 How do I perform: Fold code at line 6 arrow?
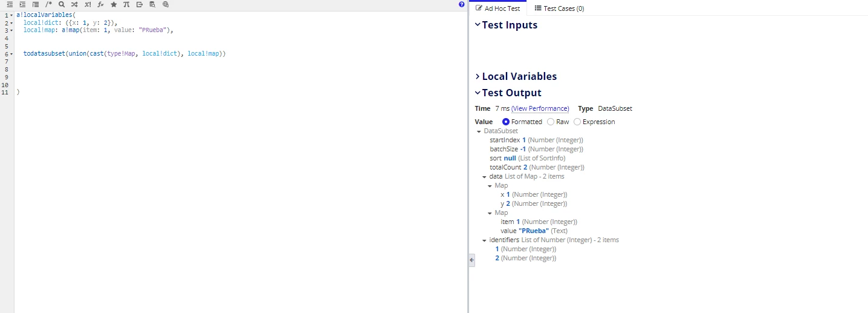point(11,54)
